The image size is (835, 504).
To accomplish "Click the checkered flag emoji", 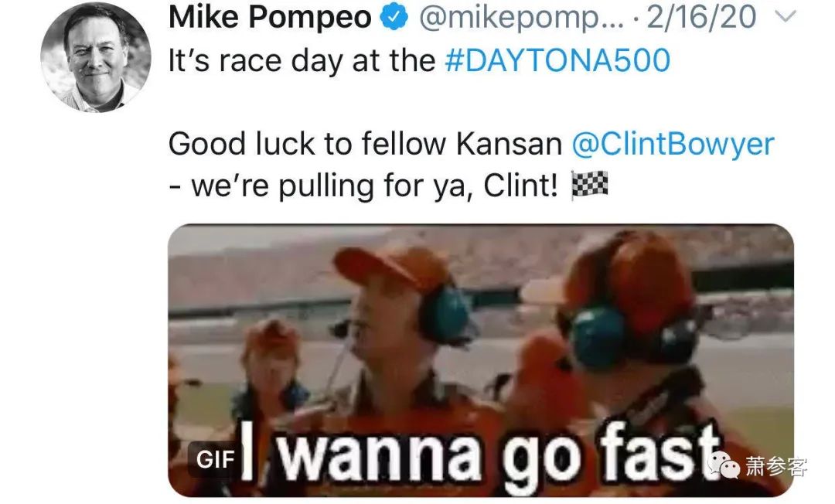I will pos(589,186).
